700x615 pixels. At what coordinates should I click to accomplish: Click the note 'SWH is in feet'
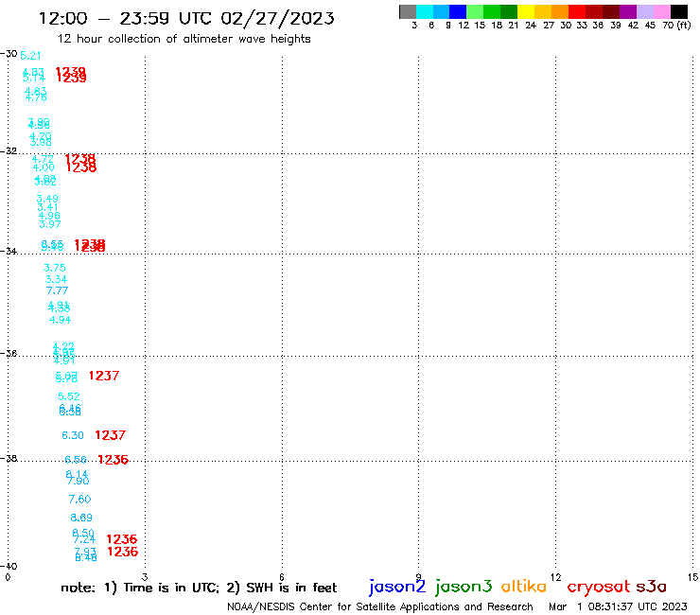pyautogui.click(x=291, y=588)
